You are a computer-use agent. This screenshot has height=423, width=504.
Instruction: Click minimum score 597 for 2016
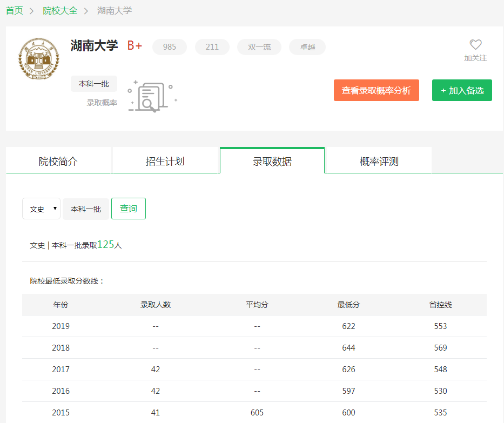tap(348, 391)
